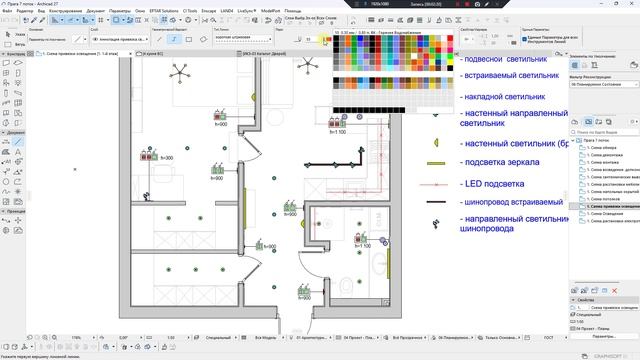The width and height of the screenshot is (640, 360).
Task: Select the Polyline tool icon
Action: pos(18,182)
